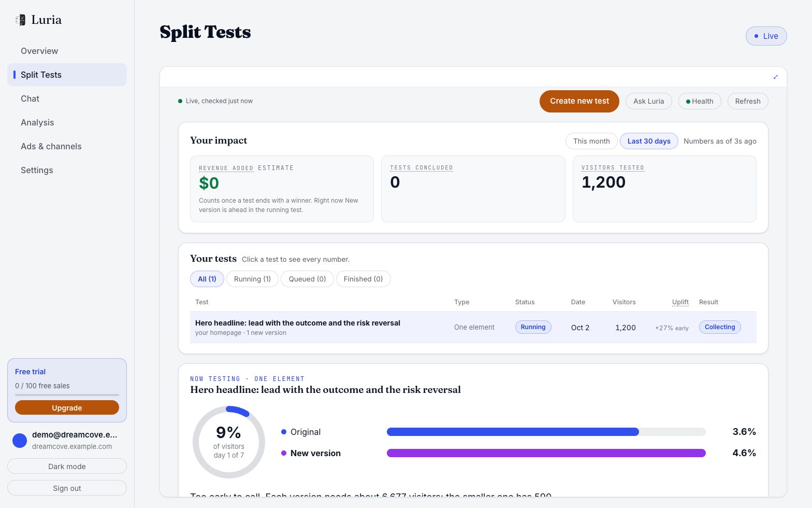
Task: Click the 1,200 visitors tested value
Action: pyautogui.click(x=603, y=182)
